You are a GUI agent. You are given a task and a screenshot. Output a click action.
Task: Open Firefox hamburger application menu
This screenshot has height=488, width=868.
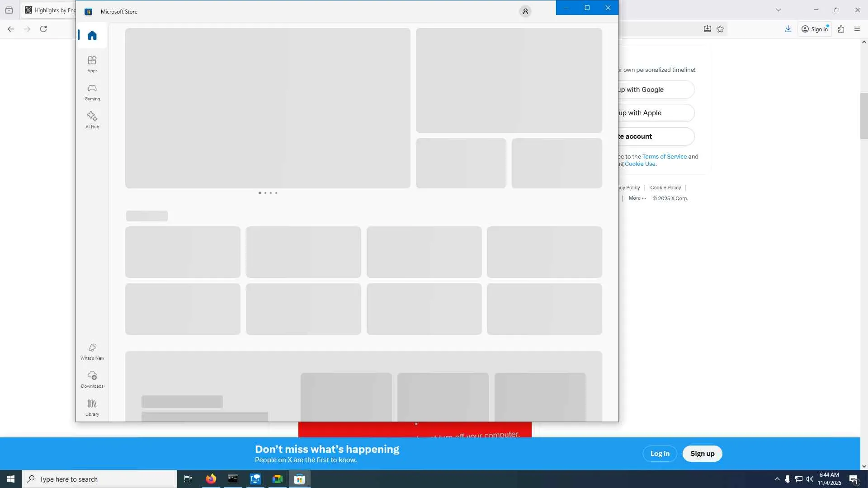[857, 29]
